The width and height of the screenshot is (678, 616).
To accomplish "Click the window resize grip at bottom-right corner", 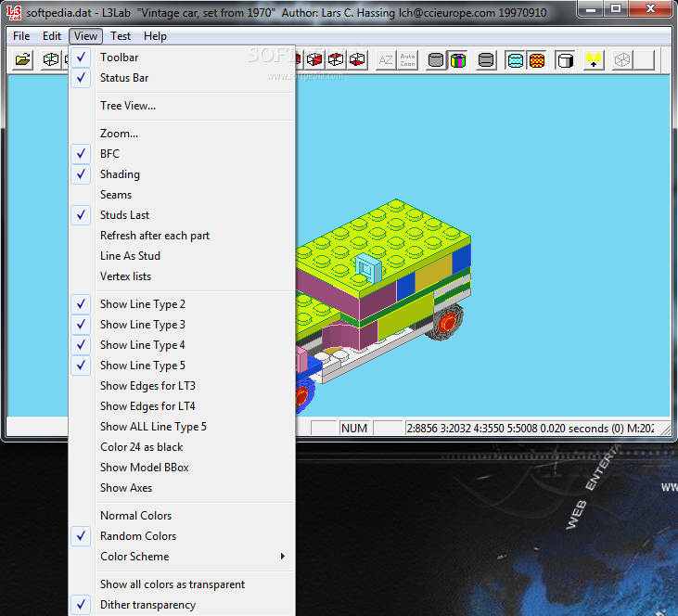I will click(665, 430).
